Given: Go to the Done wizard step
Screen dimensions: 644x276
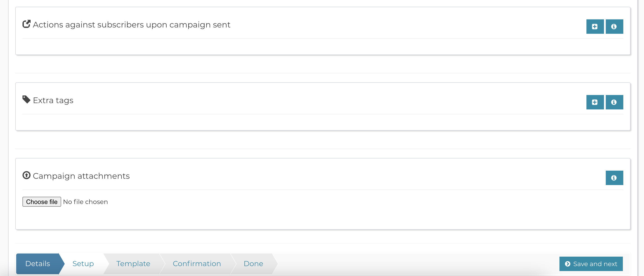Looking at the screenshot, I should click(x=253, y=263).
